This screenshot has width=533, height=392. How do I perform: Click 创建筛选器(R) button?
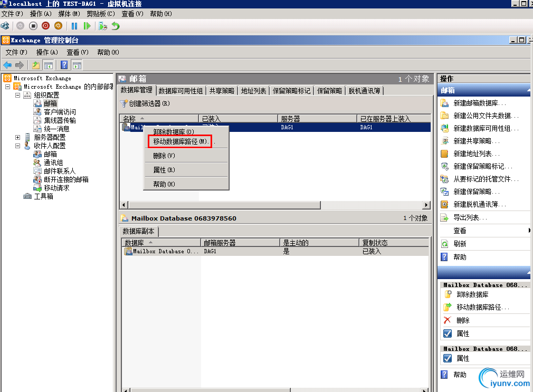coord(145,103)
